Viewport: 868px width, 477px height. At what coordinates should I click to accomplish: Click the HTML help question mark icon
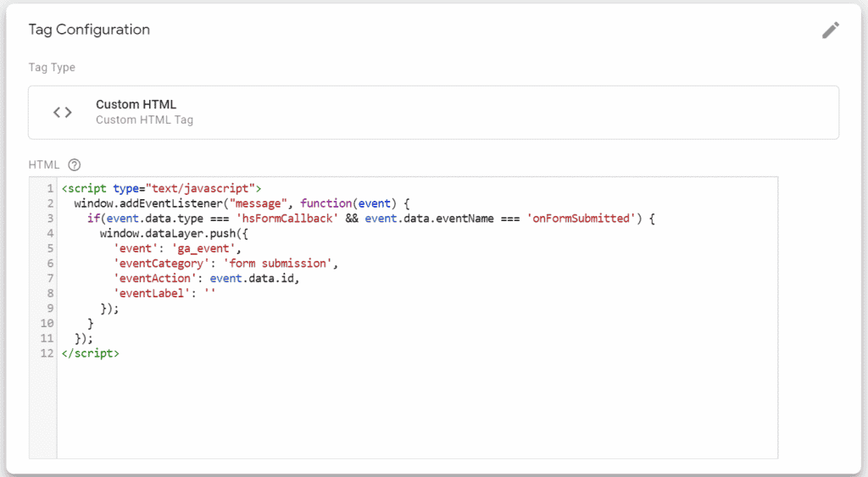coord(75,165)
